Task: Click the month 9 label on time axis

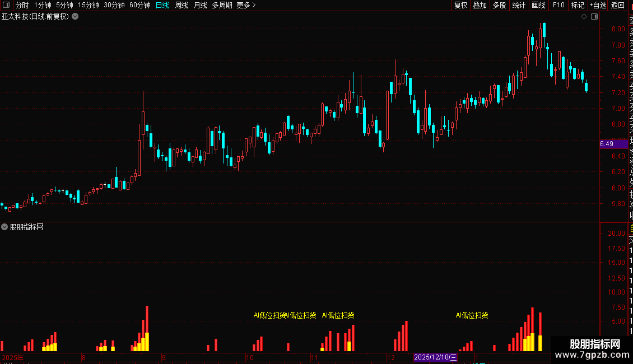Action: (164, 357)
